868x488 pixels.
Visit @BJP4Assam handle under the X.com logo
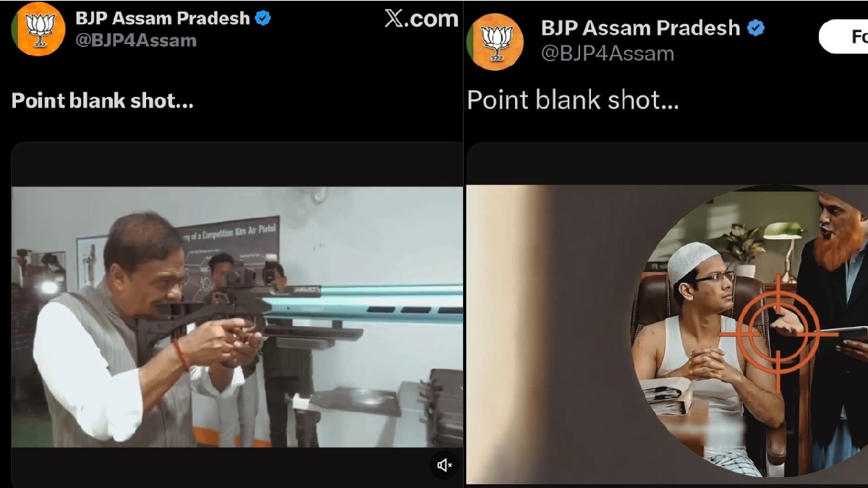click(x=136, y=40)
